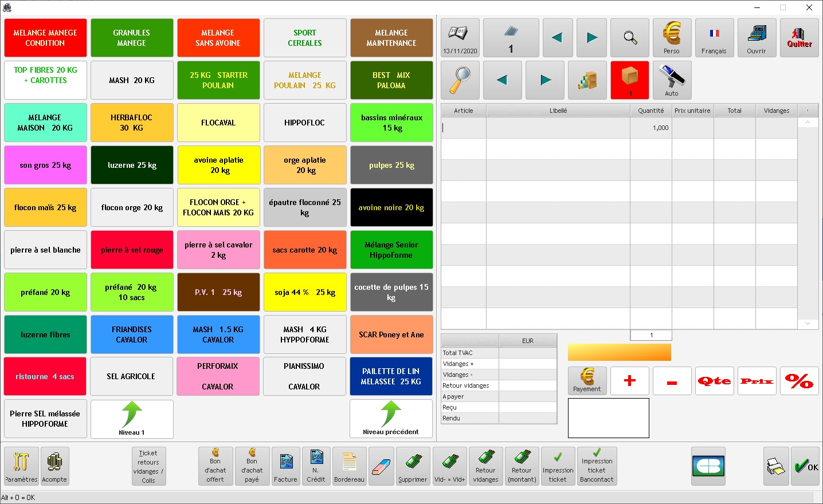Click the pink eraser icon button
823x504 pixels.
381,466
